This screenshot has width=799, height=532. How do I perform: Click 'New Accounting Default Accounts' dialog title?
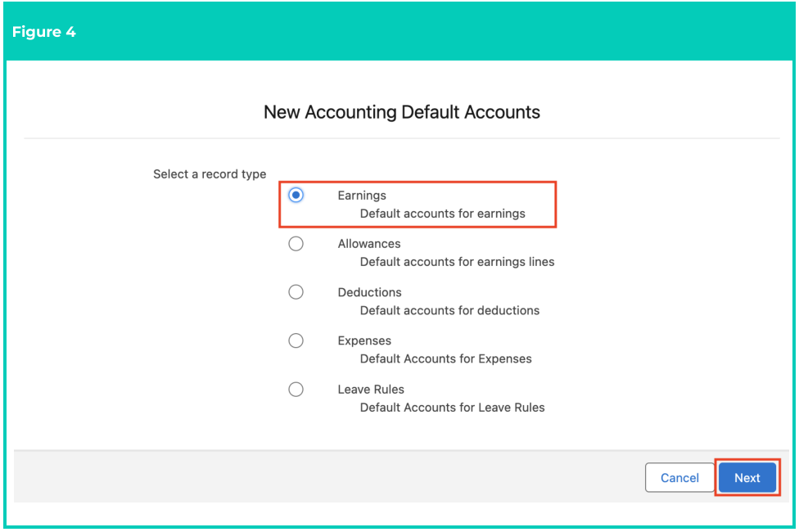[x=401, y=112]
